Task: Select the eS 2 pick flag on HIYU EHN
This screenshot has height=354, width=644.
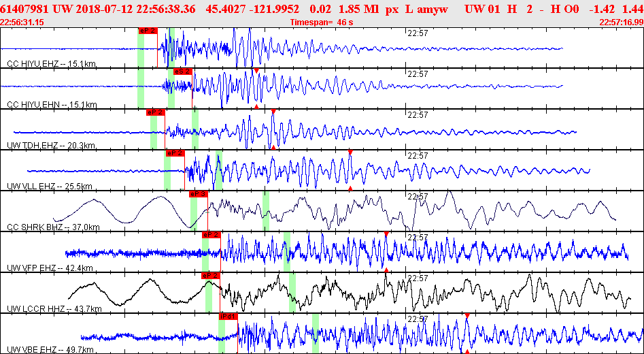Action: pyautogui.click(x=182, y=71)
